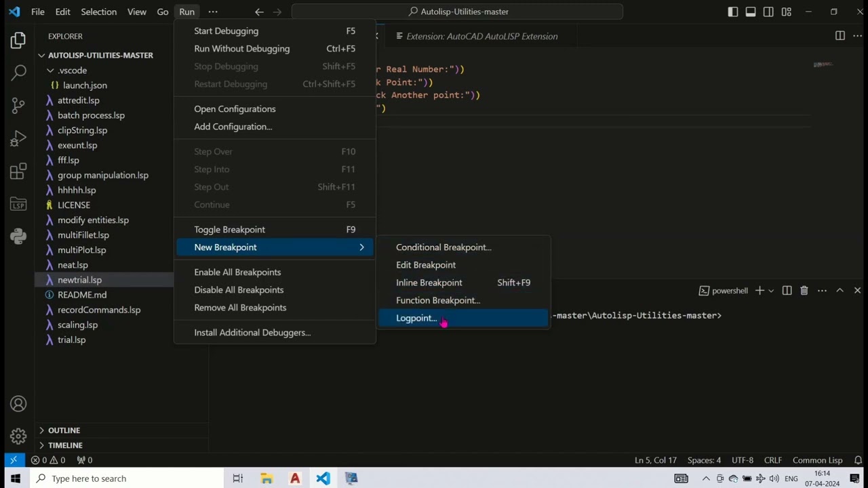Open the AutoLISP LSP sidebar icon
Image resolution: width=868 pixels, height=488 pixels.
(18, 203)
